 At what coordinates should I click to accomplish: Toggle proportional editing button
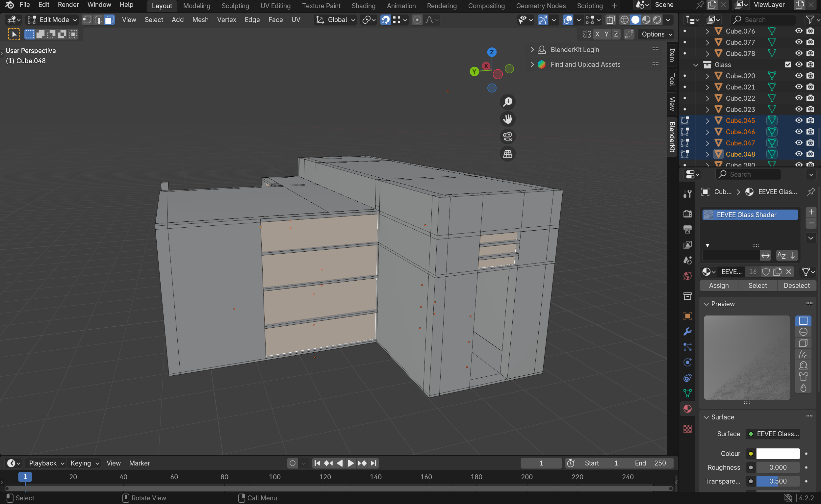417,20
